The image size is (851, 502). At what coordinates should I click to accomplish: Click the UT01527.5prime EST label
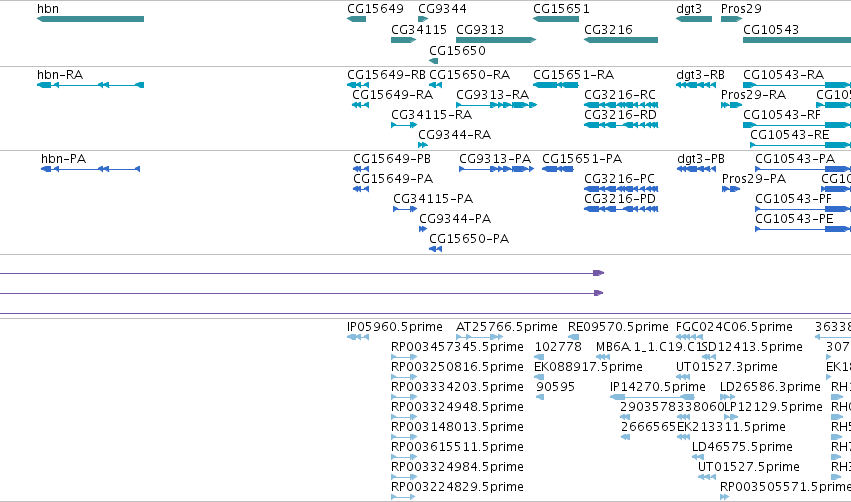749,467
